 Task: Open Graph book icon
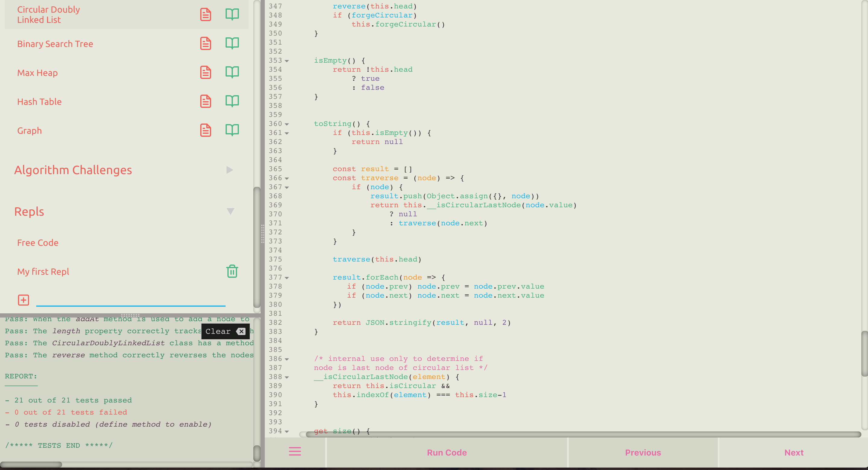232,130
